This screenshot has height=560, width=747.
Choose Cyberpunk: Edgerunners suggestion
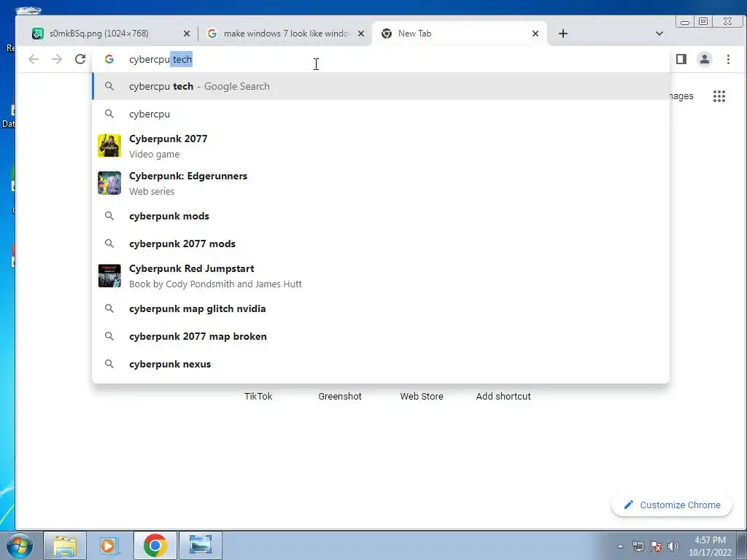pyautogui.click(x=381, y=183)
